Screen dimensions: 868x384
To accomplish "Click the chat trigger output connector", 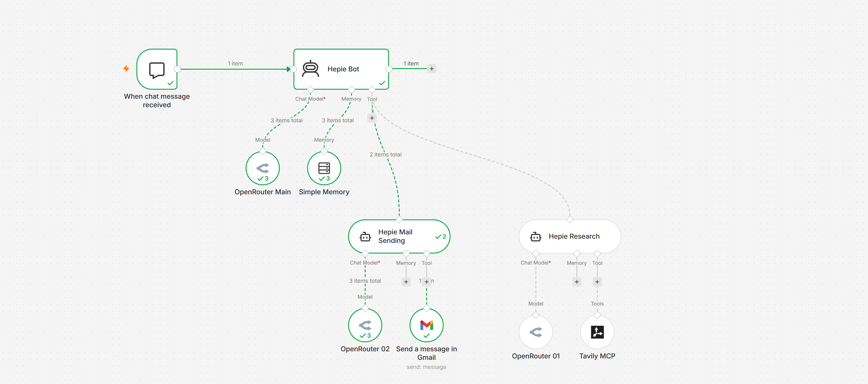I will pyautogui.click(x=177, y=69).
